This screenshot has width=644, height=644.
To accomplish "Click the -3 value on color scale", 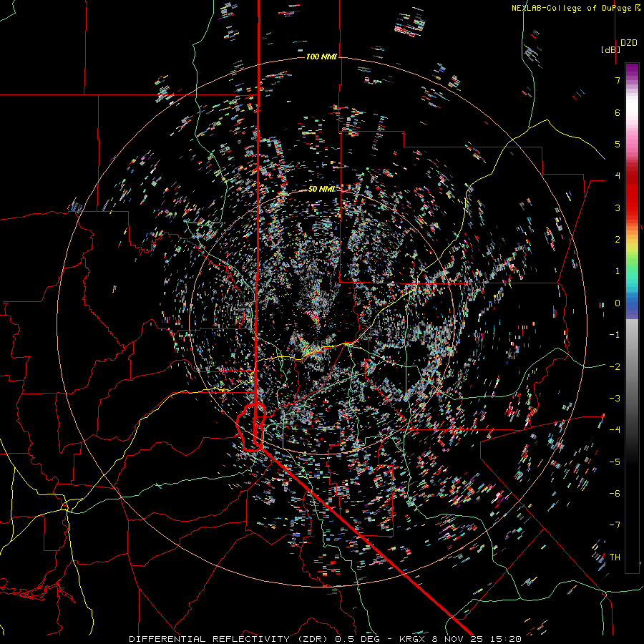I will click(x=615, y=399).
